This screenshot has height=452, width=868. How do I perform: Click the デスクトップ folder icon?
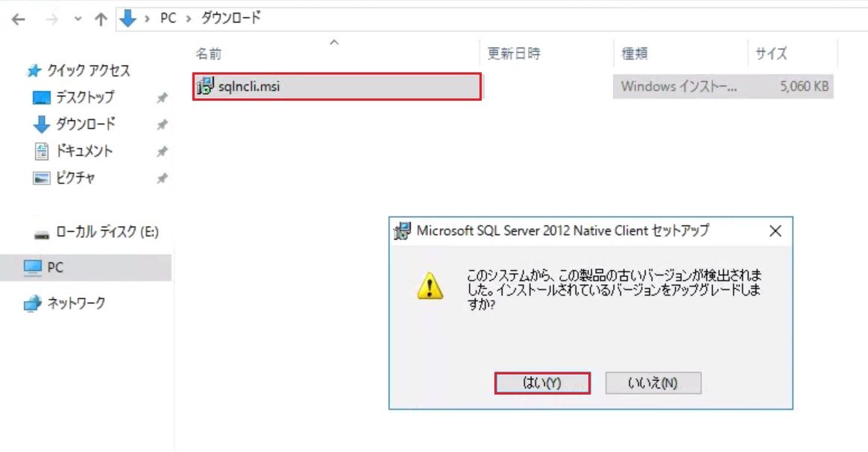click(x=42, y=98)
